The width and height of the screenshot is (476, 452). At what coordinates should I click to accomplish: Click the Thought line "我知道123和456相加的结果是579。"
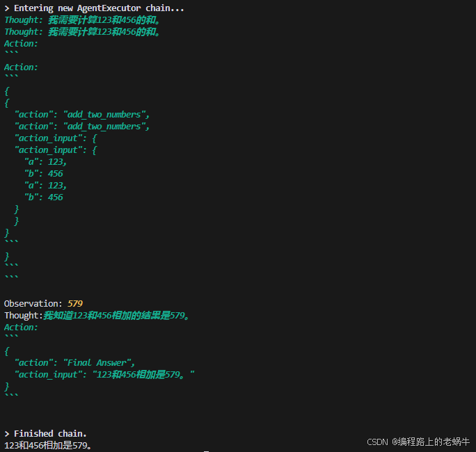(97, 316)
